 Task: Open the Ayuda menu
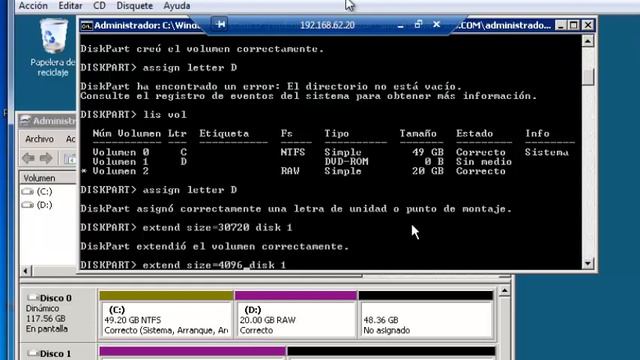coord(177,6)
